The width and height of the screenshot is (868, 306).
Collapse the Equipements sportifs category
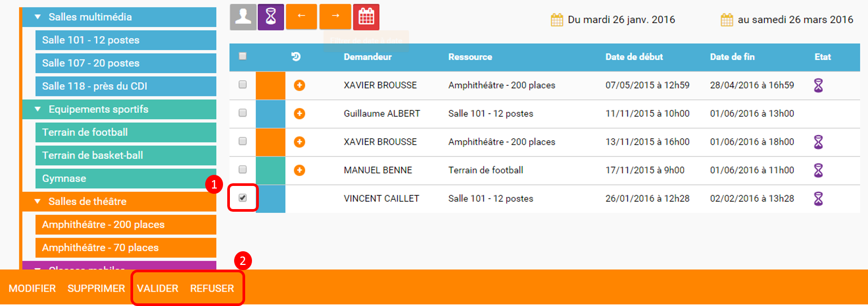tap(38, 109)
